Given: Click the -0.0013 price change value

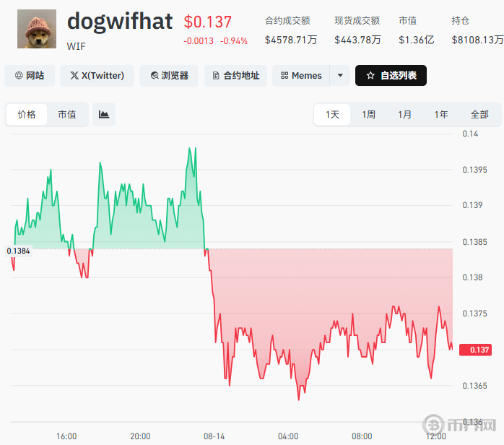Looking at the screenshot, I should [x=199, y=41].
